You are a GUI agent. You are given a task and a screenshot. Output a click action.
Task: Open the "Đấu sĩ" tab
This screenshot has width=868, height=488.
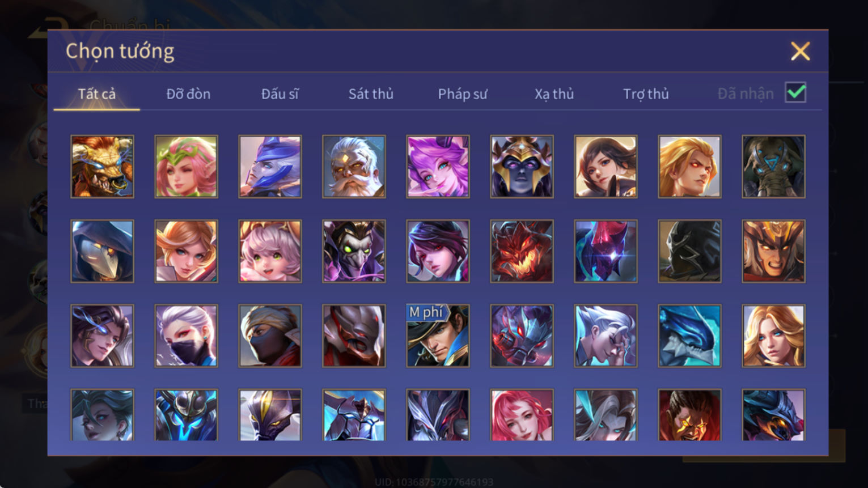pyautogui.click(x=280, y=94)
